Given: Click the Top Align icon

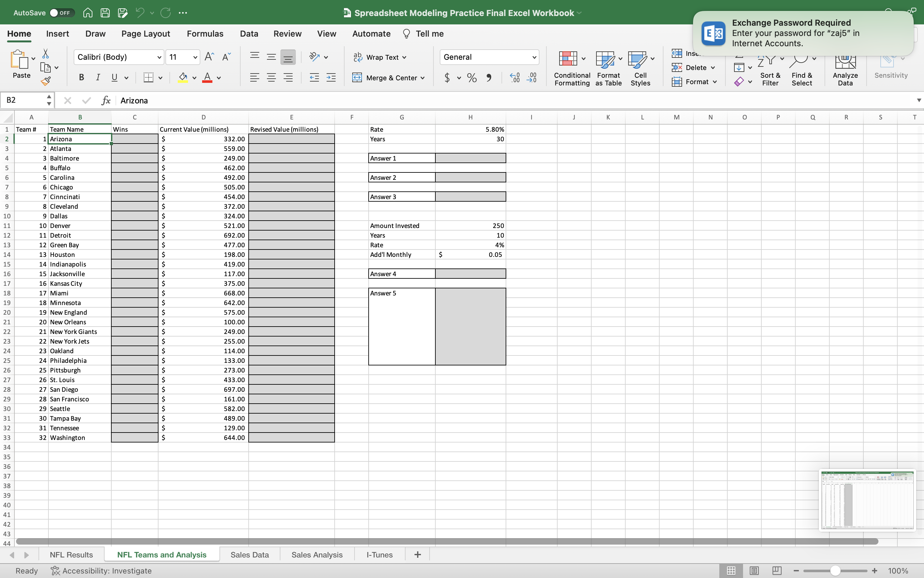Looking at the screenshot, I should pos(254,57).
